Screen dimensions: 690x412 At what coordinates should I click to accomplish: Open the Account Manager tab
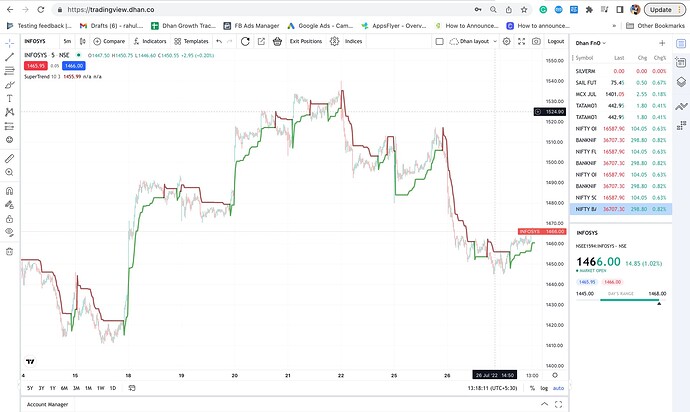click(x=48, y=404)
